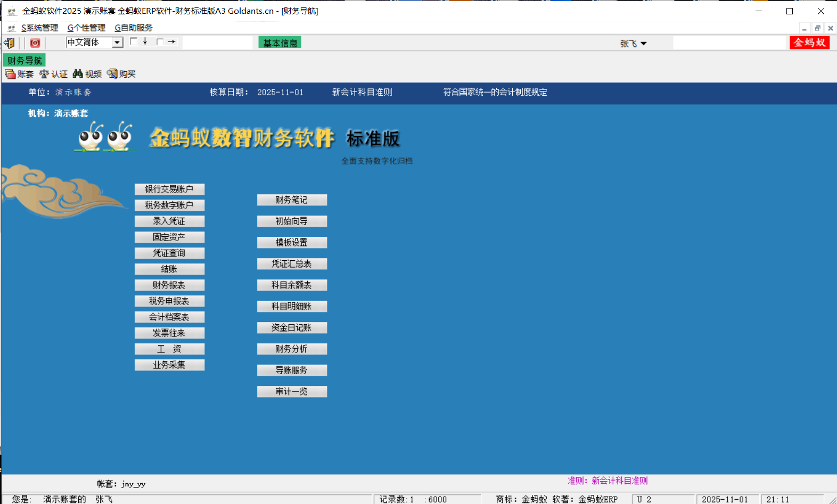Click the exit door icon in toolbar
The image size is (837, 504).
(10, 43)
